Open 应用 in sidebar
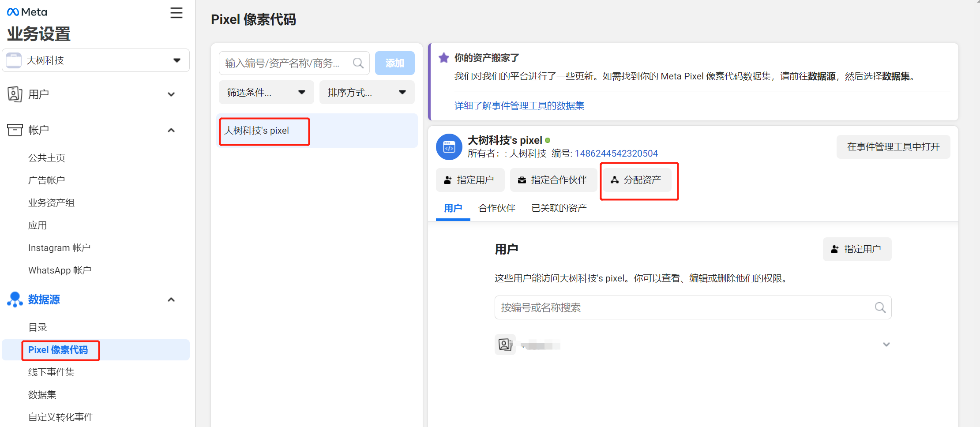This screenshot has width=980, height=427. pos(38,225)
